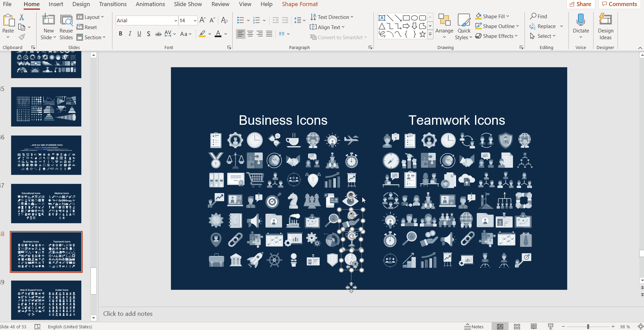
Task: Toggle Bold formatting
Action: (x=121, y=34)
